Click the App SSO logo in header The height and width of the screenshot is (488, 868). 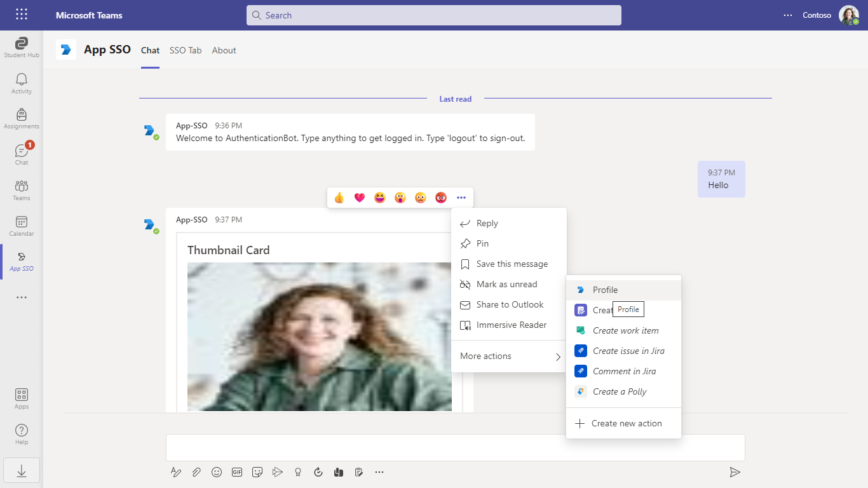[66, 50]
